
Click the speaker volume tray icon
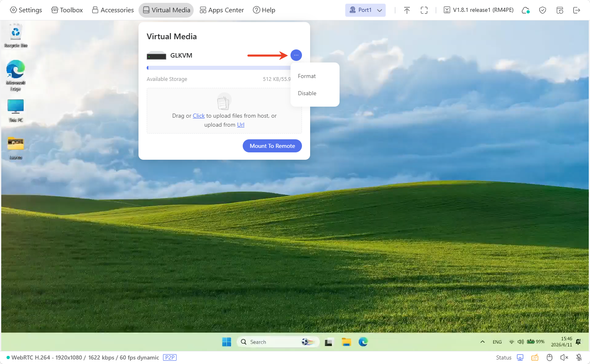pyautogui.click(x=521, y=342)
